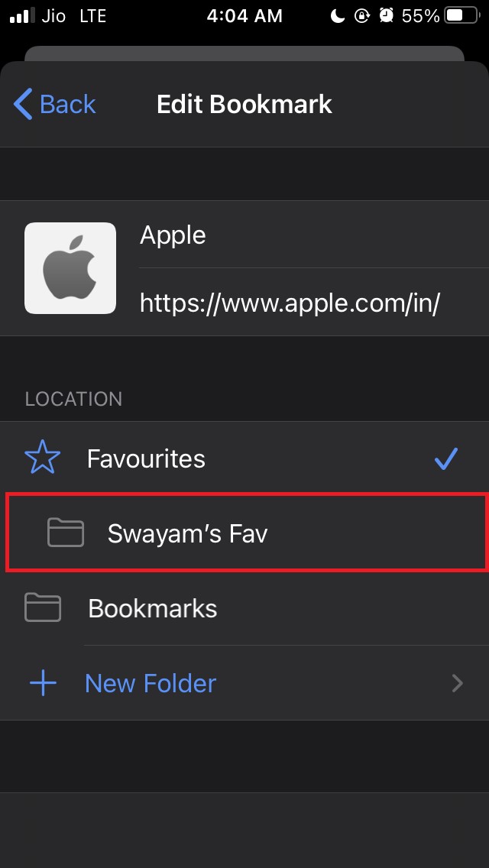Tap the plus icon next to New Folder

click(43, 682)
